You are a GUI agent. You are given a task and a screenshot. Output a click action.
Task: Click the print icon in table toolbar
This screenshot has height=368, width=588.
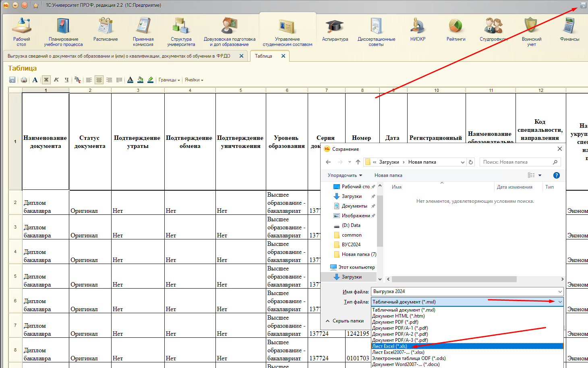click(x=24, y=80)
